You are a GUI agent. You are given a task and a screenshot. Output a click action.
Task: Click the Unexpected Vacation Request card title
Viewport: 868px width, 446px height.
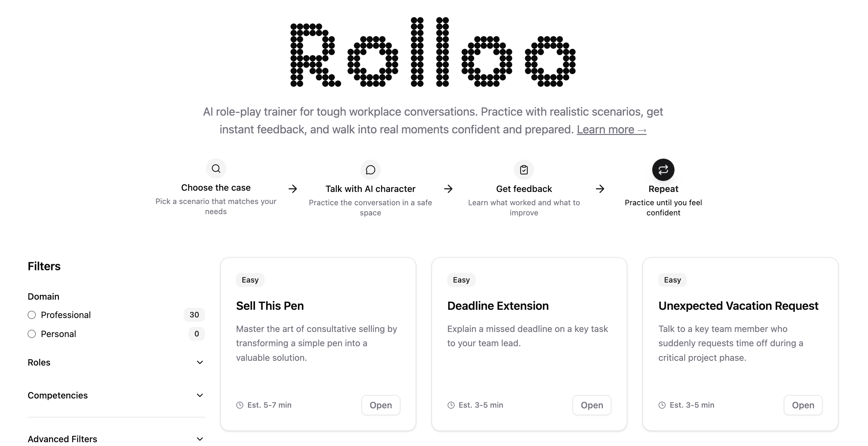click(738, 306)
